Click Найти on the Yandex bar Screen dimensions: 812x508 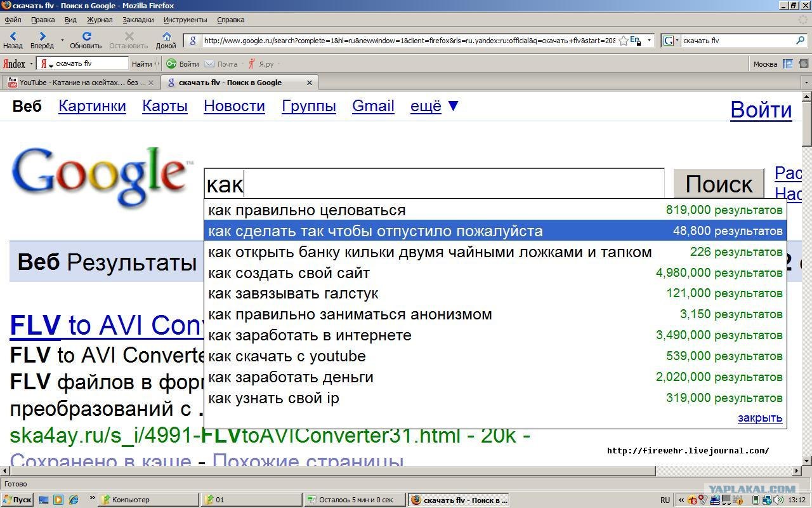point(142,63)
